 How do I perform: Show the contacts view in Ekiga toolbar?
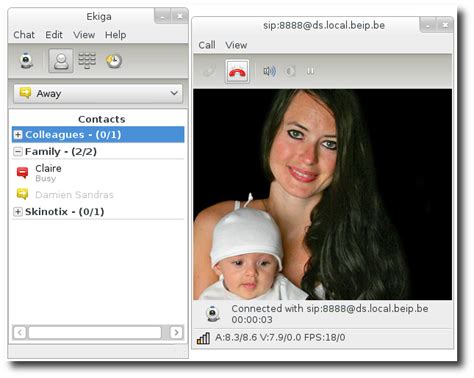61,61
